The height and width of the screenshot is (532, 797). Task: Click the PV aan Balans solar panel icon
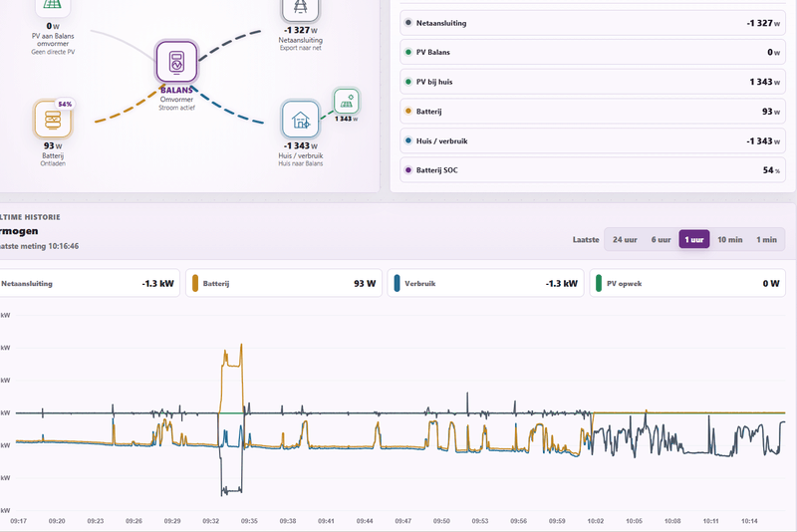click(x=53, y=7)
